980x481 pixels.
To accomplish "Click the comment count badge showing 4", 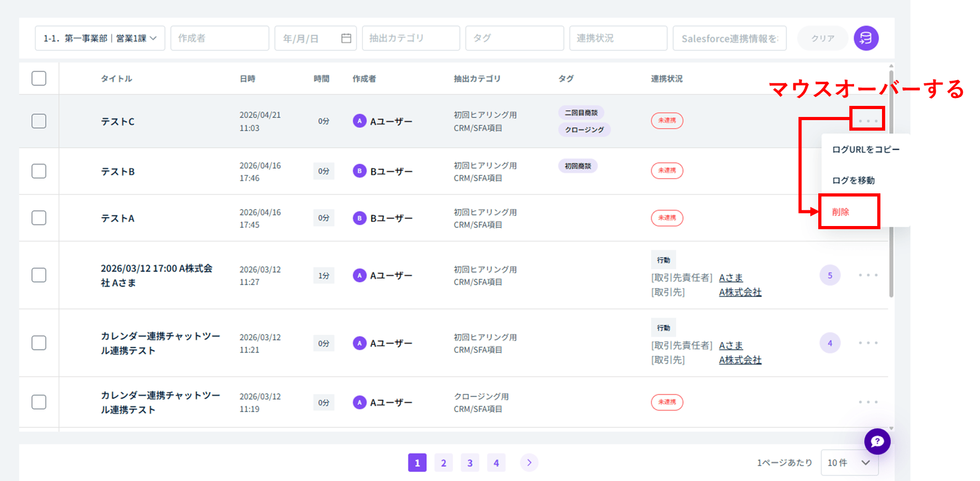I will click(830, 343).
